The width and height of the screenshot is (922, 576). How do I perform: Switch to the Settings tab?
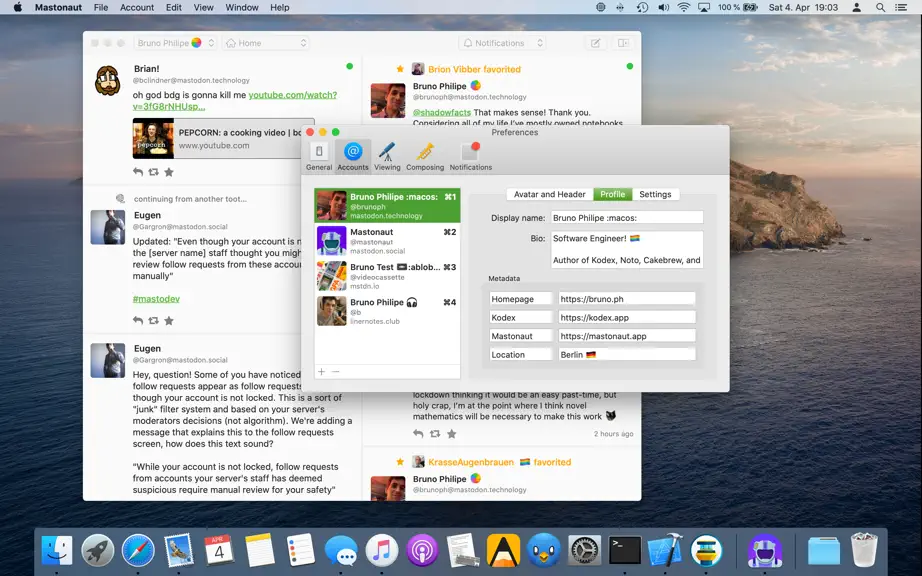click(x=655, y=195)
